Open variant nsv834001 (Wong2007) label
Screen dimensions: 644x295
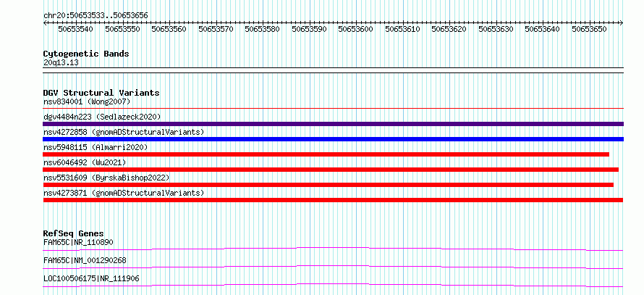87,101
